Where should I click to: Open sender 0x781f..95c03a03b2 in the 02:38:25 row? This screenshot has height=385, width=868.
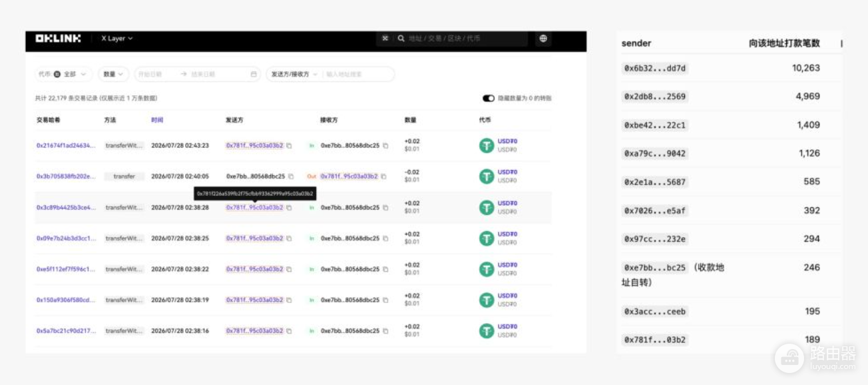coord(254,238)
